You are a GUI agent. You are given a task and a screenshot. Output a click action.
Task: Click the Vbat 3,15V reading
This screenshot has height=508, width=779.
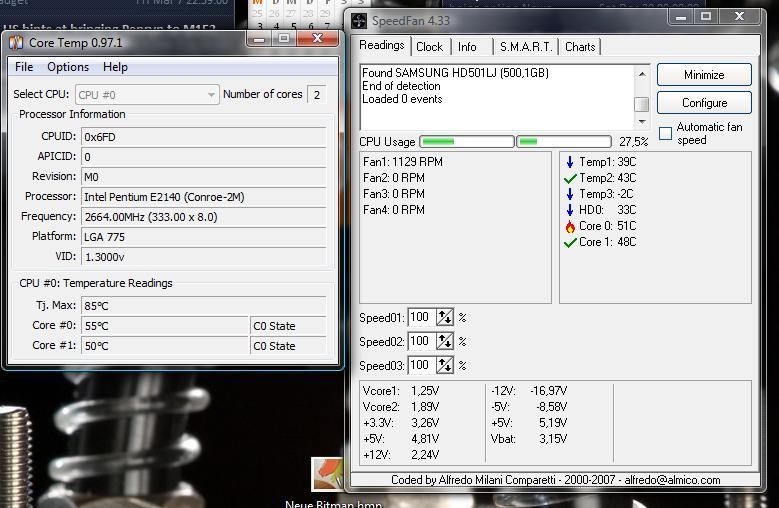(529, 438)
